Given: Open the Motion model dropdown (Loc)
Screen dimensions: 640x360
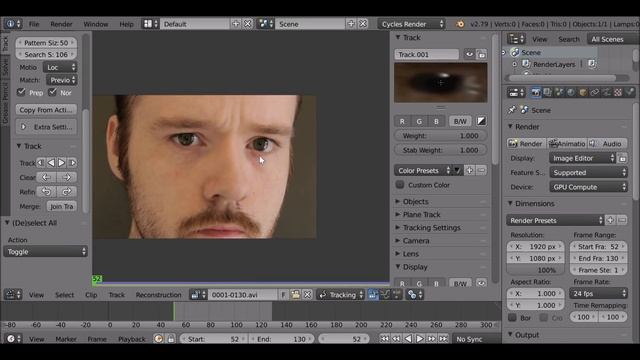Looking at the screenshot, I should coord(60,67).
